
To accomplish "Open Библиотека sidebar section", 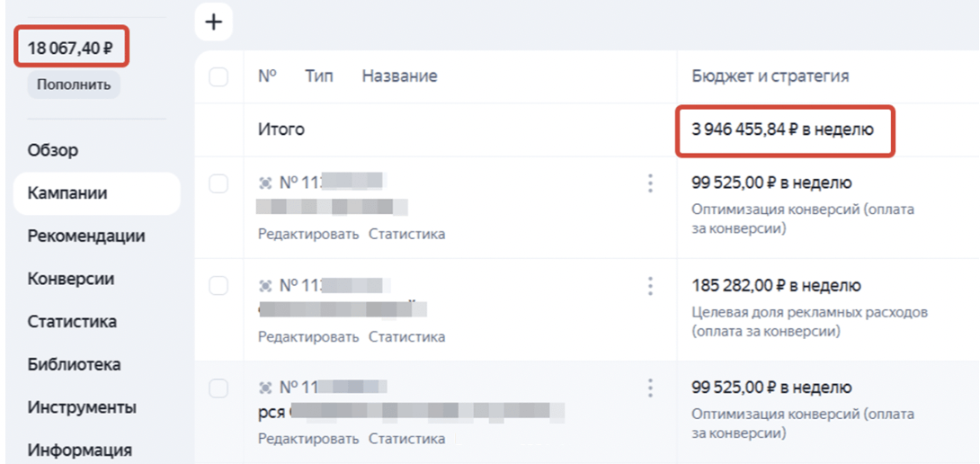I will tap(75, 364).
